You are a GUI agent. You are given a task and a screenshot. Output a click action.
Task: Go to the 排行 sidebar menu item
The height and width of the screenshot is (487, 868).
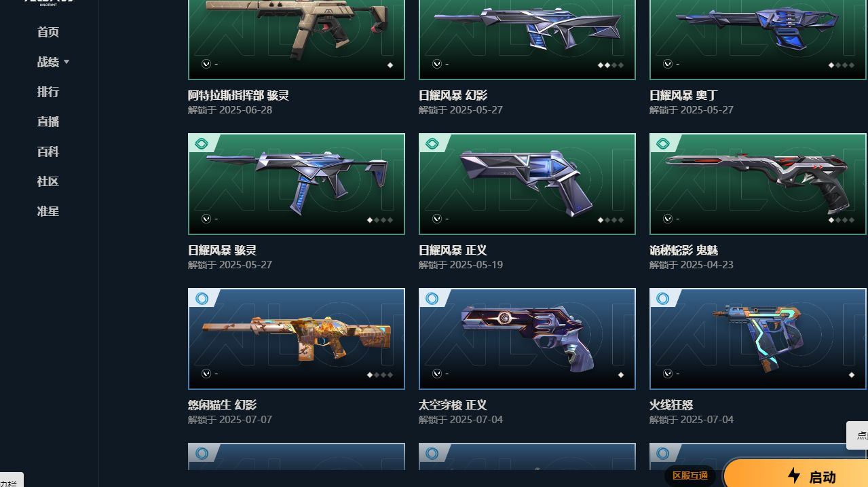(x=48, y=92)
